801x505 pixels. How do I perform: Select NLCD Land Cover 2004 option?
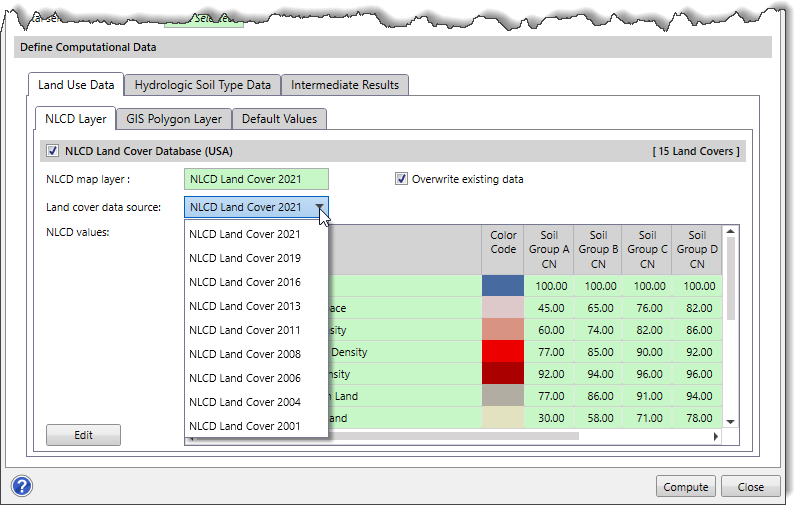point(256,402)
